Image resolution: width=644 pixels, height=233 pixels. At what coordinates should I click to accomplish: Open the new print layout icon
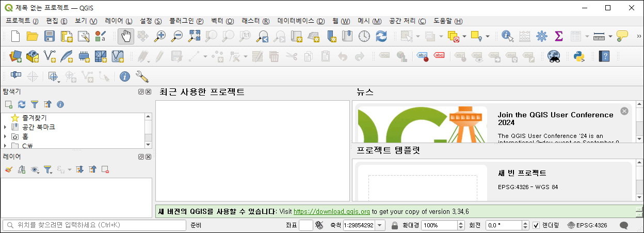(x=67, y=36)
